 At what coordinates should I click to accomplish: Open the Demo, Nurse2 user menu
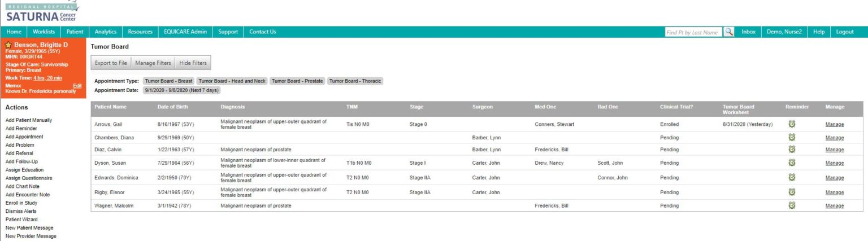[x=784, y=32]
